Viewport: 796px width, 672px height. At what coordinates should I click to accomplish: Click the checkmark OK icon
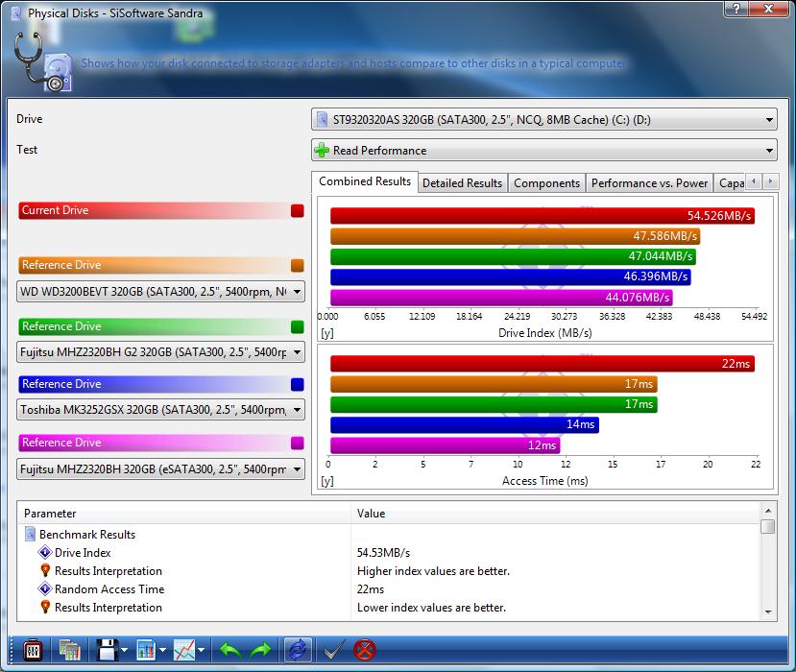(x=334, y=650)
